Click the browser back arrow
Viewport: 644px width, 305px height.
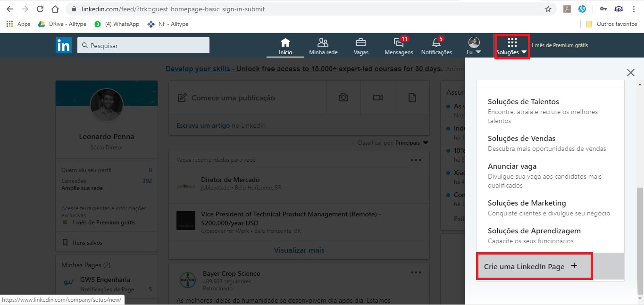10,9
